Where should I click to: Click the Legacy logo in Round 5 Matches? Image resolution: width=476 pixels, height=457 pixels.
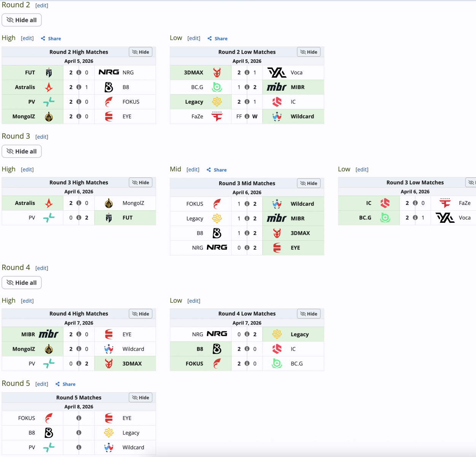(x=109, y=433)
